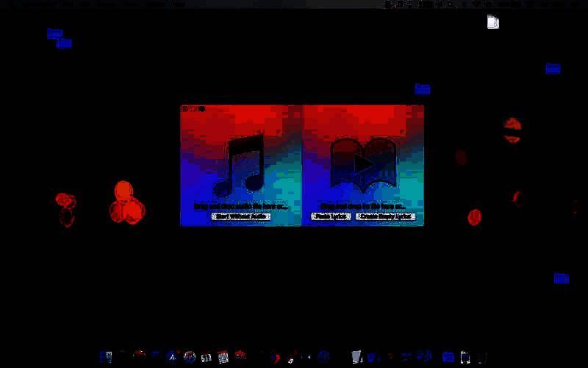
Task: Click the open book play icon
Action: [363, 163]
